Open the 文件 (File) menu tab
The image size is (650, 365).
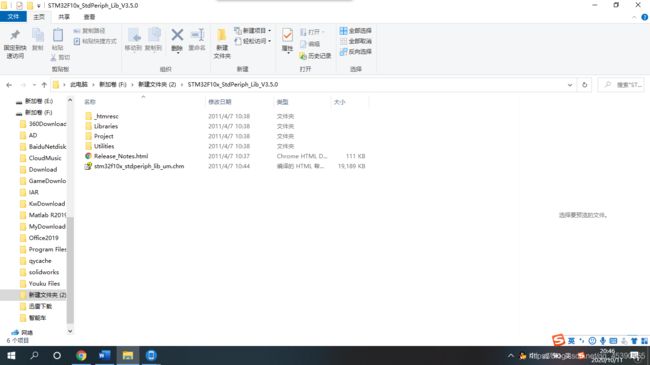coord(13,17)
